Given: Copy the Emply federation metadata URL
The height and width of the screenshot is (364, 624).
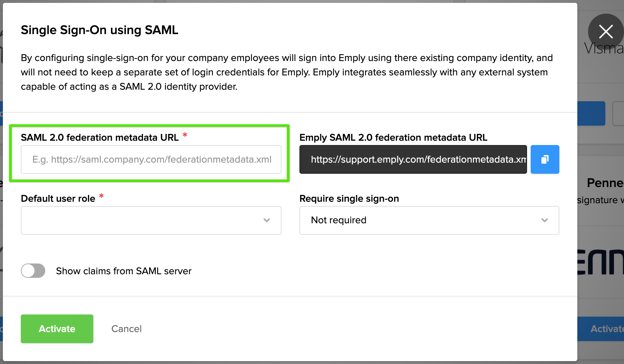Looking at the screenshot, I should pyautogui.click(x=545, y=159).
